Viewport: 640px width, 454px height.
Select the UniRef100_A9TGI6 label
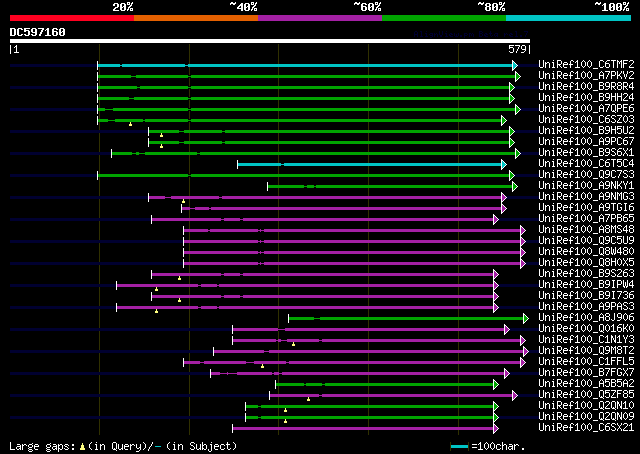586,208
